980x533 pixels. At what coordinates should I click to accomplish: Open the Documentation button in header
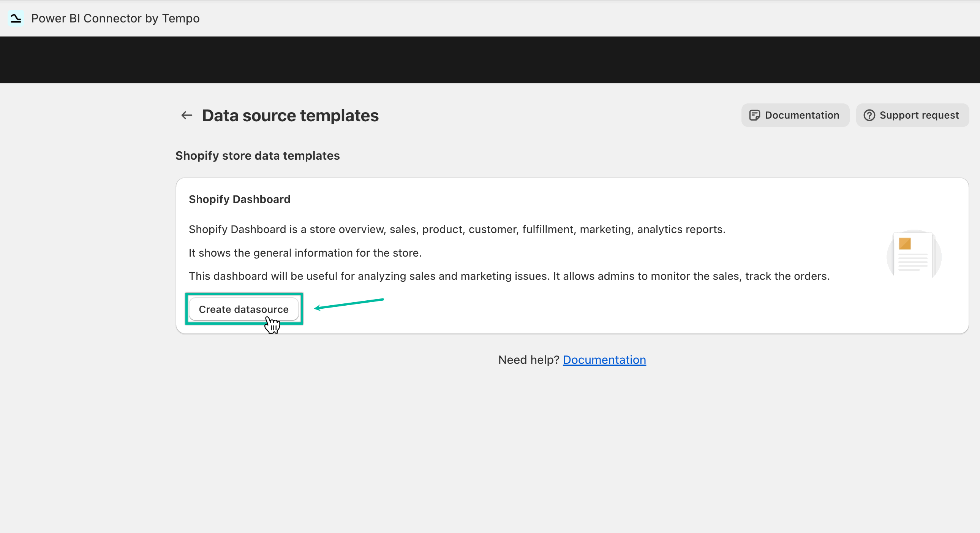tap(795, 115)
